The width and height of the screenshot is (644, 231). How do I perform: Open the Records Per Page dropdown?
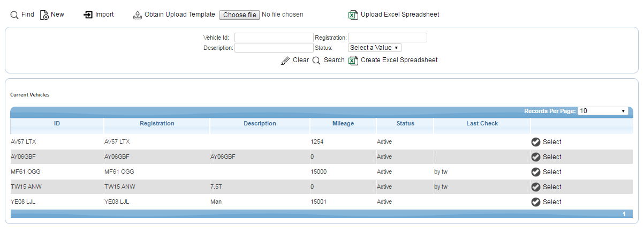click(603, 111)
